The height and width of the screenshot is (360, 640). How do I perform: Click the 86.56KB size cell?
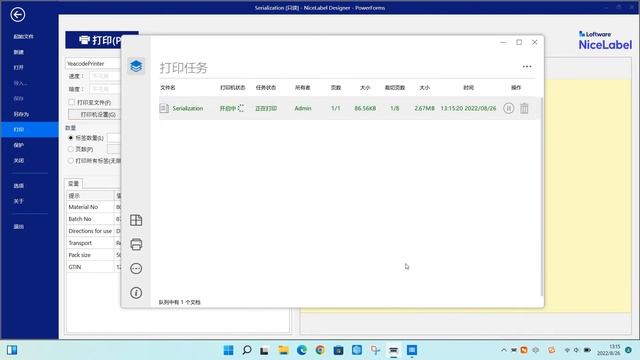(x=365, y=108)
